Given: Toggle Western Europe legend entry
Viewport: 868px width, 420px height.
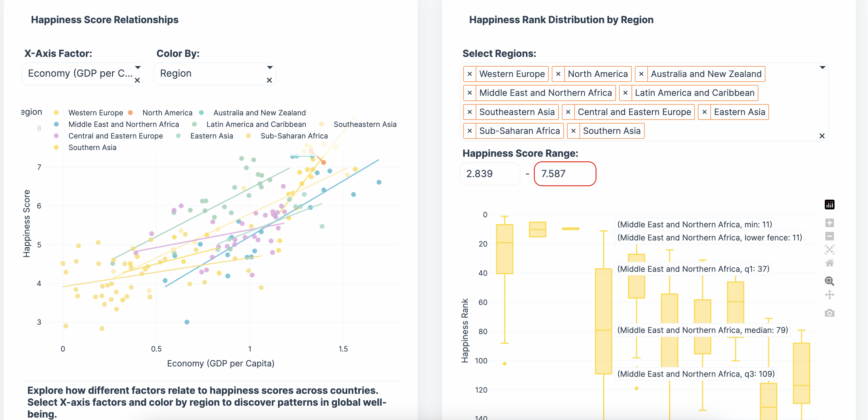Looking at the screenshot, I should (x=95, y=113).
